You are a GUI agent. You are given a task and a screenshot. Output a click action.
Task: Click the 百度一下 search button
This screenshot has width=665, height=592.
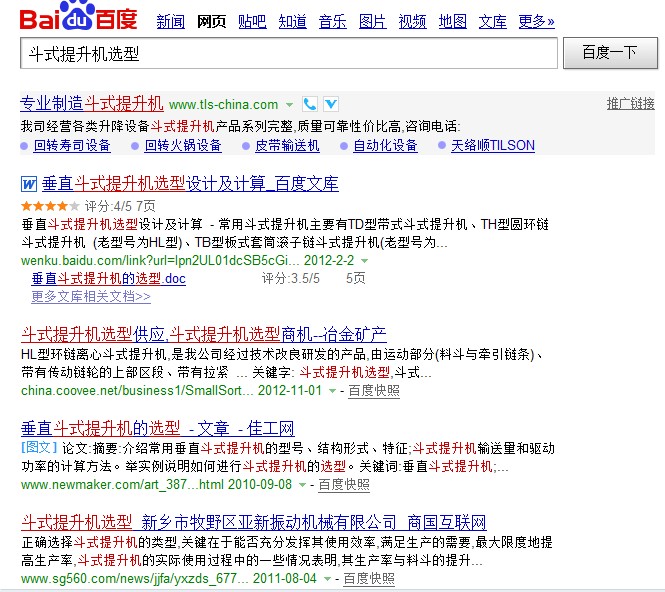point(610,53)
